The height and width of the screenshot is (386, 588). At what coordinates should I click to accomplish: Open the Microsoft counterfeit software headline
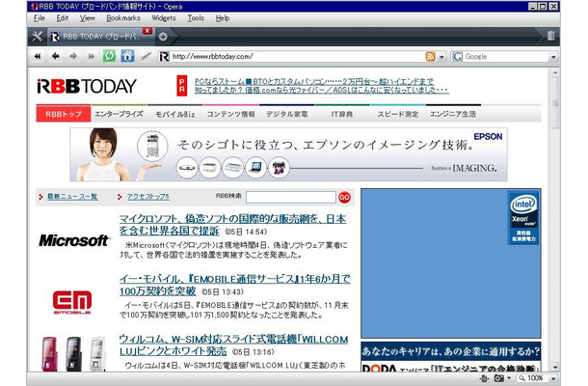tap(232, 225)
